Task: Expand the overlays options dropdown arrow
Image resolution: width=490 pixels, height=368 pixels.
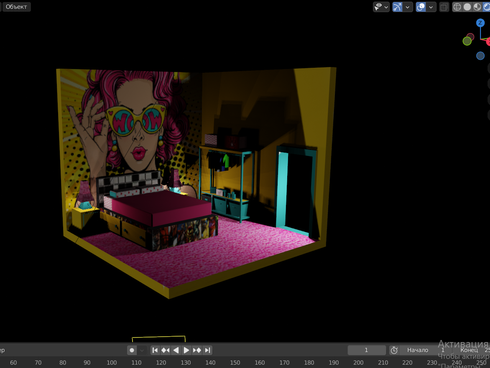Action: 431,7
